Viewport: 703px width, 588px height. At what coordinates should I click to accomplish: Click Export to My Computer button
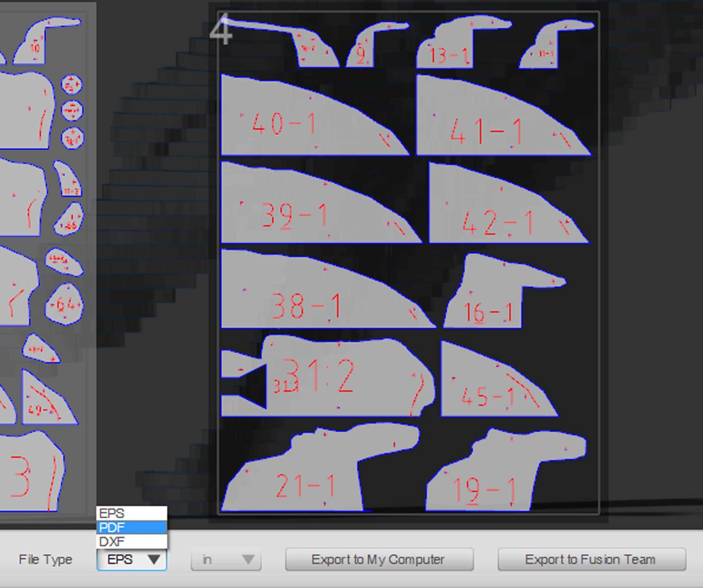coord(379,560)
